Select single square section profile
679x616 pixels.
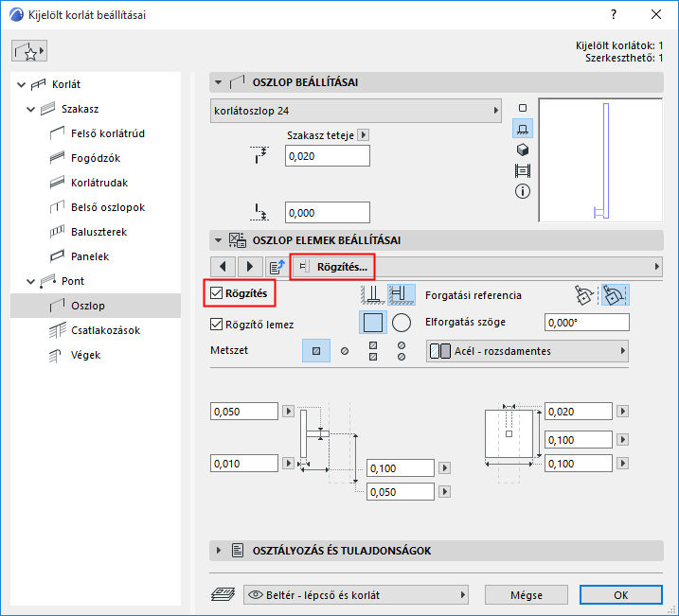(x=316, y=351)
